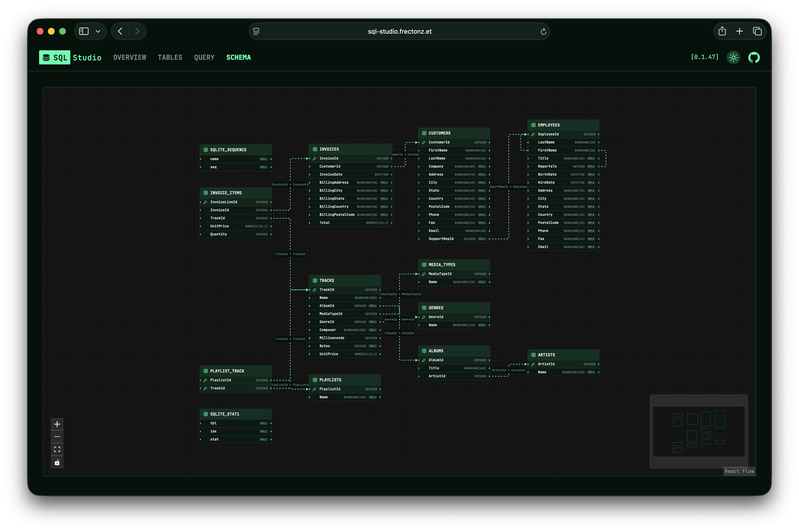Image resolution: width=799 pixels, height=532 pixels.
Task: Toggle the browser sidebar button
Action: point(84,31)
